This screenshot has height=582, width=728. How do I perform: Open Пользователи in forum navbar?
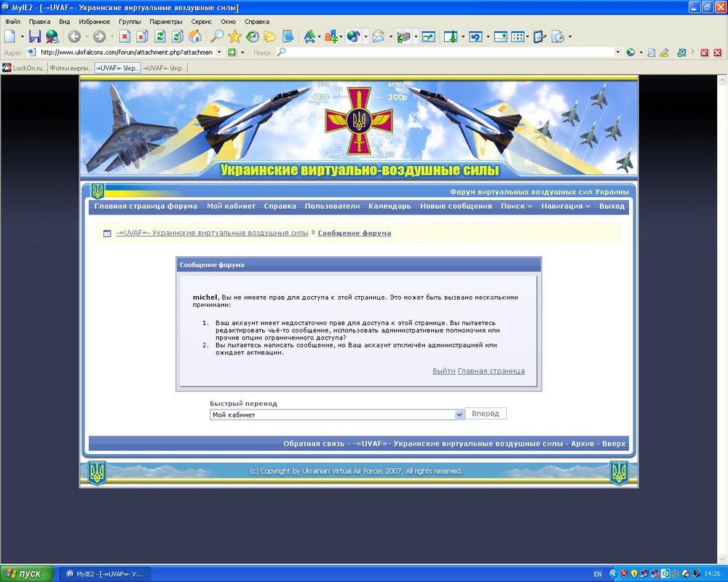click(333, 206)
